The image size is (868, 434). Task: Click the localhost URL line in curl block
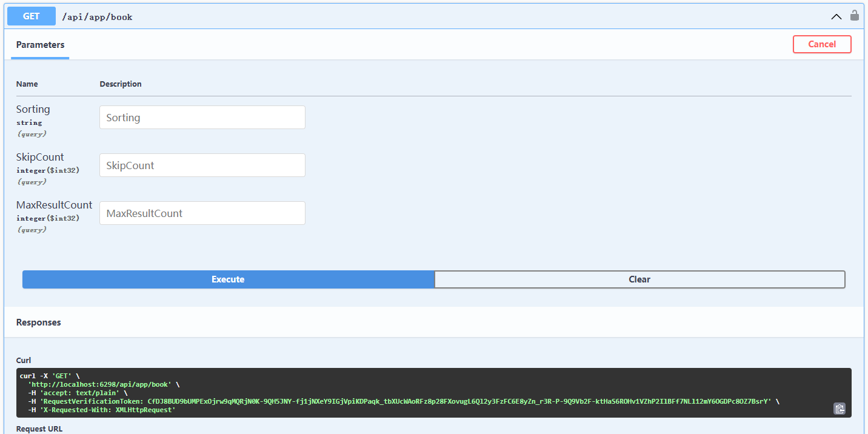click(100, 384)
